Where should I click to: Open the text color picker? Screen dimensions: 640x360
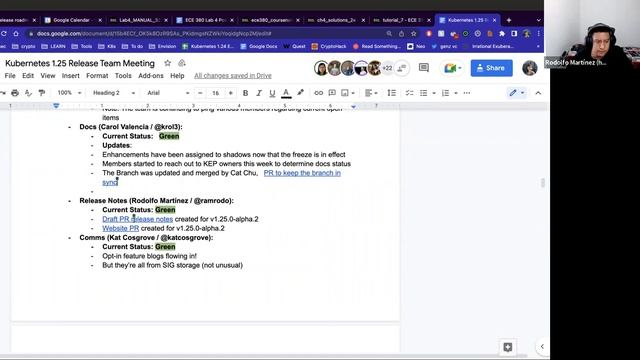(x=286, y=93)
